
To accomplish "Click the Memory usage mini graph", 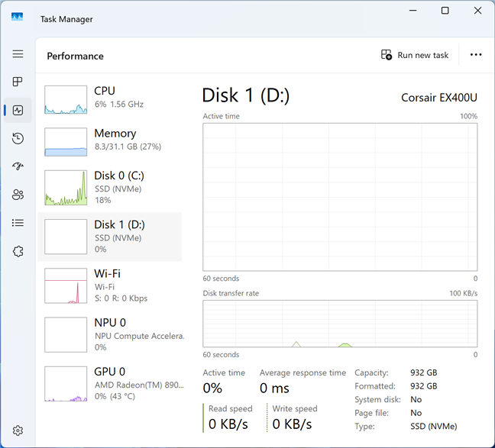I will [x=66, y=142].
